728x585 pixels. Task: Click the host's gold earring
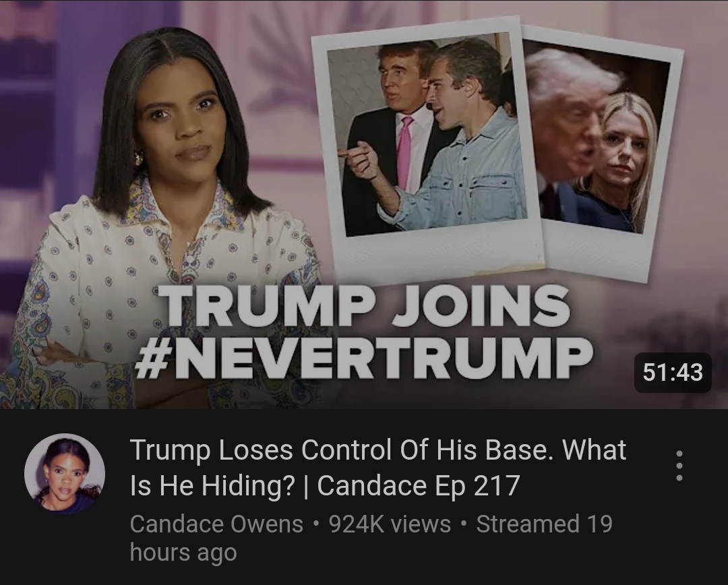click(138, 158)
